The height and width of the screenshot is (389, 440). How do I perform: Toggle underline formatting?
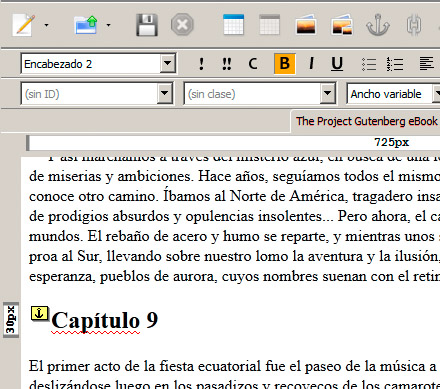(337, 63)
